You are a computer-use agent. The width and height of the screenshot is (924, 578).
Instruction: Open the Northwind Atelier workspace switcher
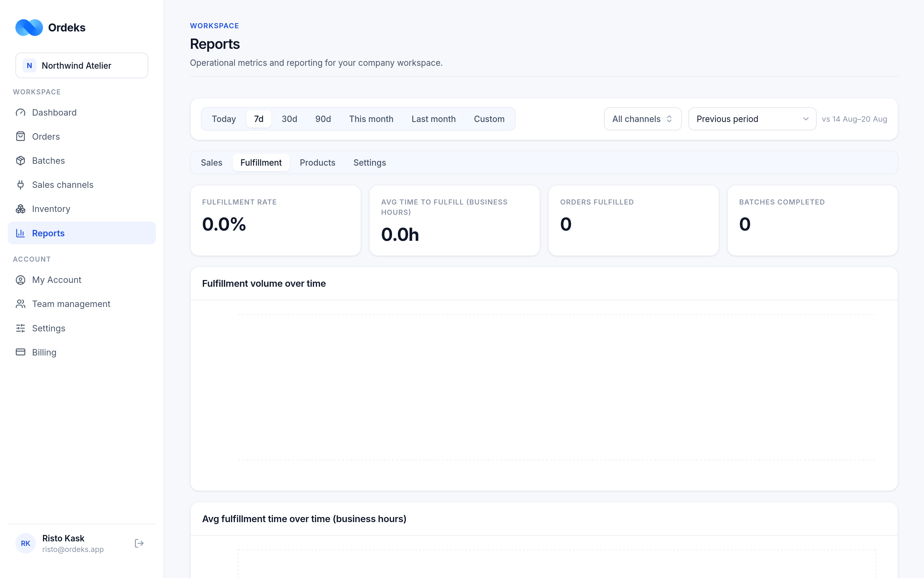tap(82, 66)
